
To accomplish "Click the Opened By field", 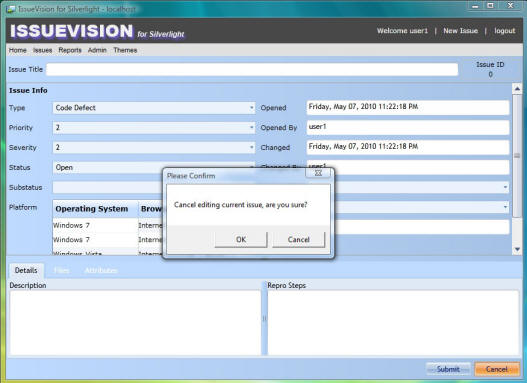I will (408, 128).
